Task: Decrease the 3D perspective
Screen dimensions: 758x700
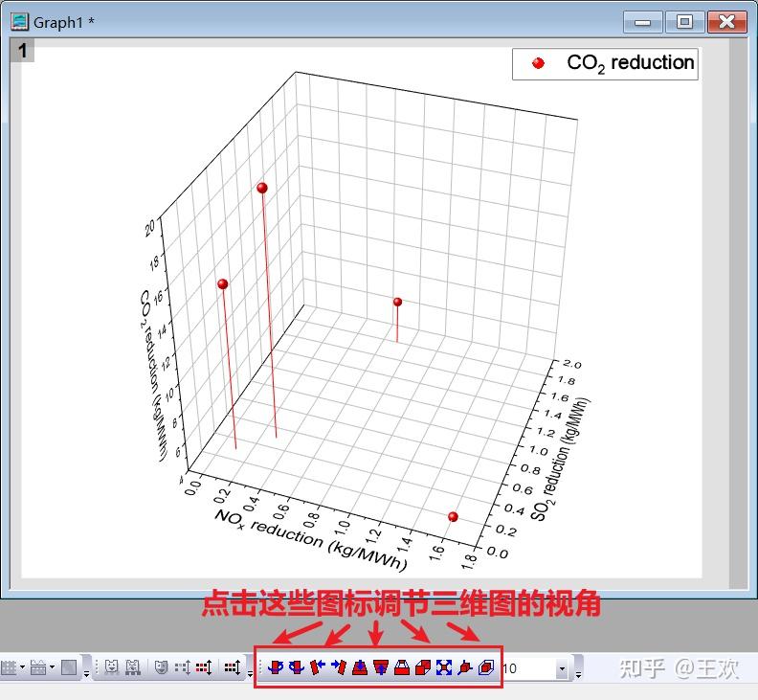Action: 423,667
